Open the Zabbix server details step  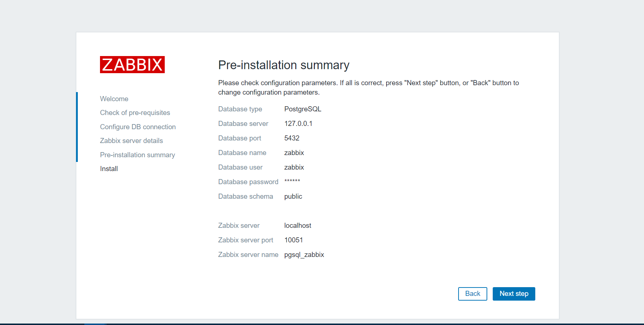131,141
